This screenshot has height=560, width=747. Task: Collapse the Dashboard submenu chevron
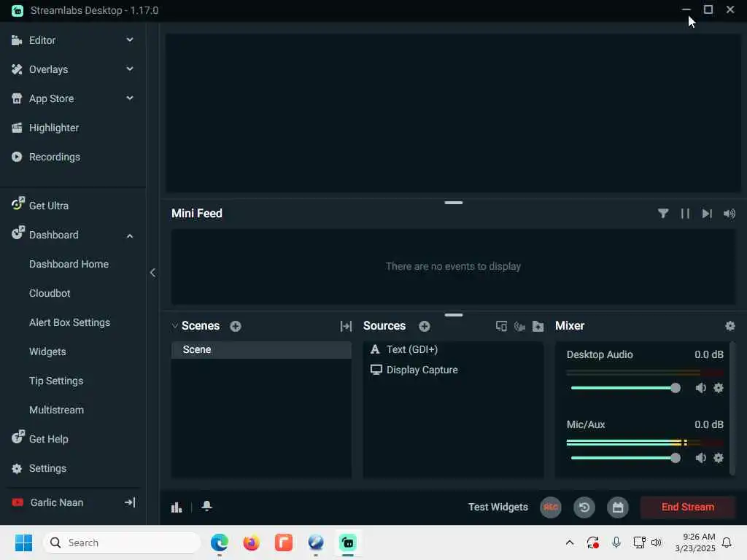(130, 236)
